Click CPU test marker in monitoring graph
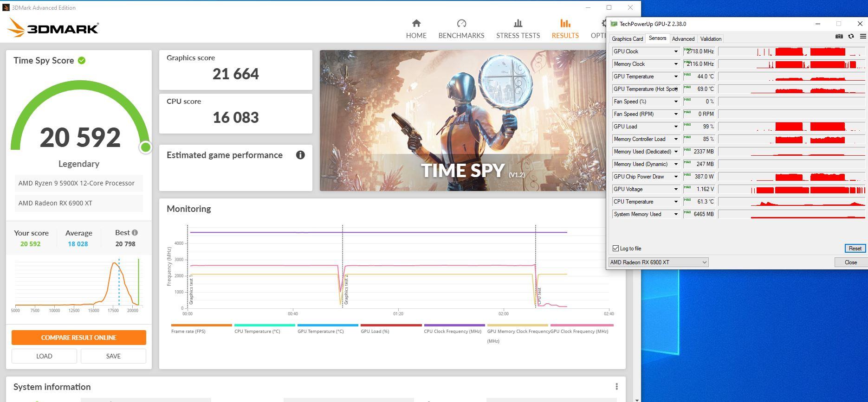868x402 pixels. pos(539,296)
